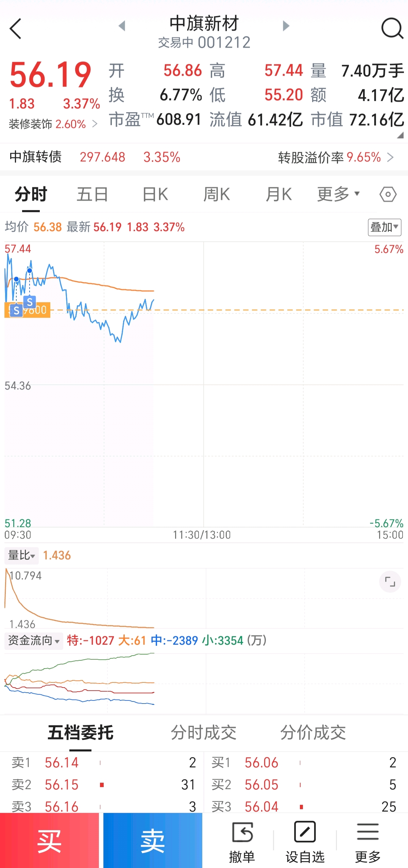
Task: Switch to the 日K tab
Action: click(x=155, y=194)
